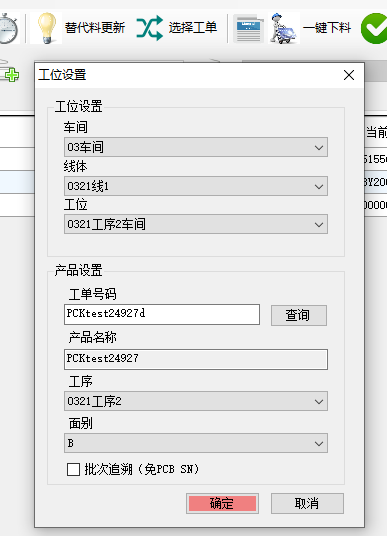Screen dimensions: 387x536
Task: Confirm with the red 确定 button
Action: pyautogui.click(x=222, y=504)
